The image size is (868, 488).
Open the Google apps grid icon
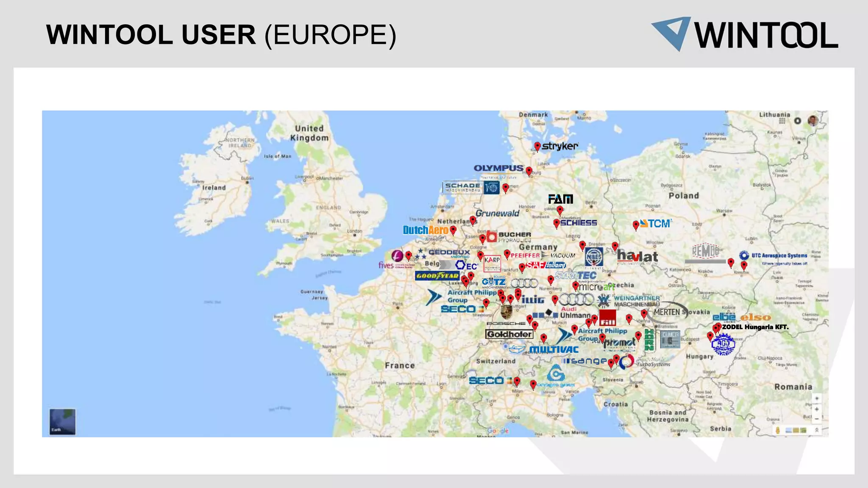pyautogui.click(x=782, y=121)
